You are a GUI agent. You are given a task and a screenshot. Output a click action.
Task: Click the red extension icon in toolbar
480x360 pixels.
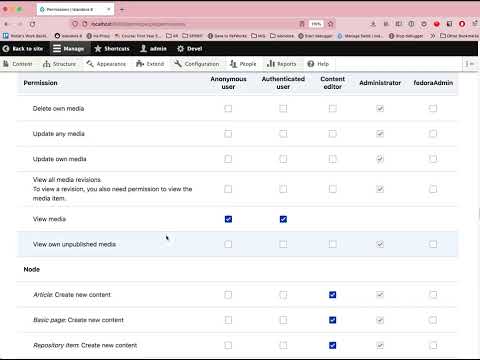(x=437, y=24)
